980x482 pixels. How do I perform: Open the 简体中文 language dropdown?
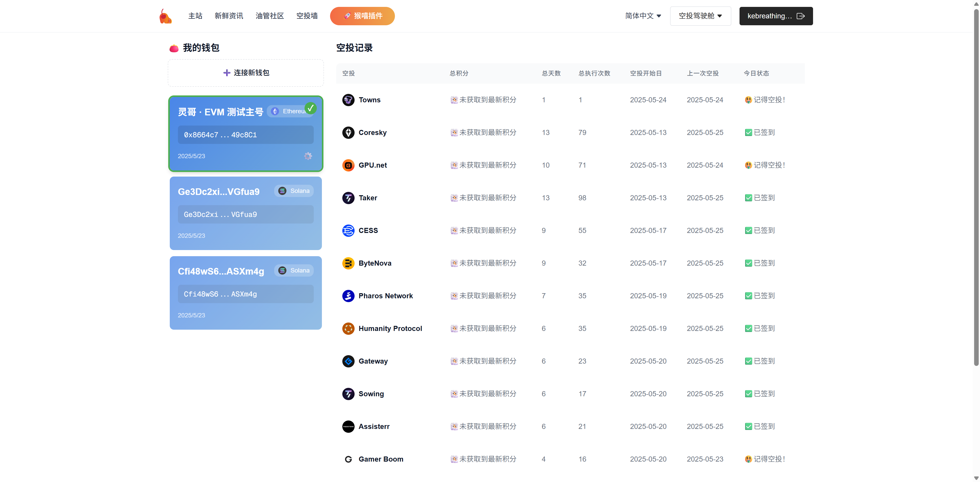tap(643, 16)
